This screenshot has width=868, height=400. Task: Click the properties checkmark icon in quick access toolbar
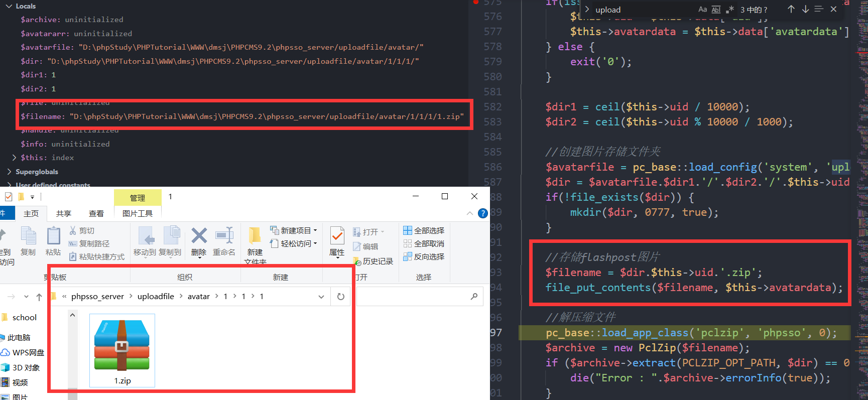pos(9,197)
